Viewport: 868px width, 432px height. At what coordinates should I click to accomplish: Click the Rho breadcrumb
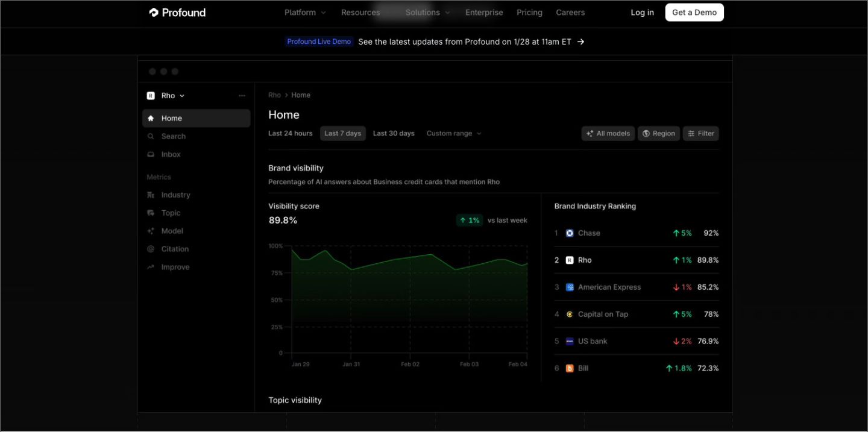[274, 95]
